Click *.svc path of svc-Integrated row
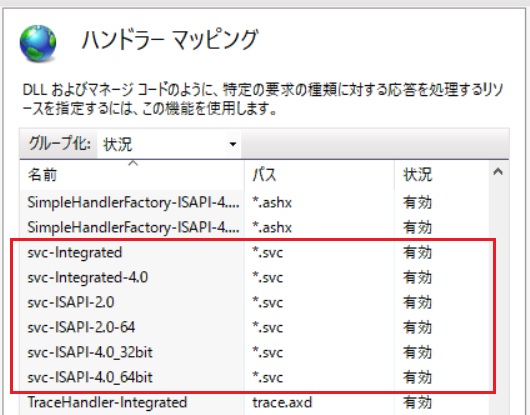The width and height of the screenshot is (530, 415). coord(267,252)
